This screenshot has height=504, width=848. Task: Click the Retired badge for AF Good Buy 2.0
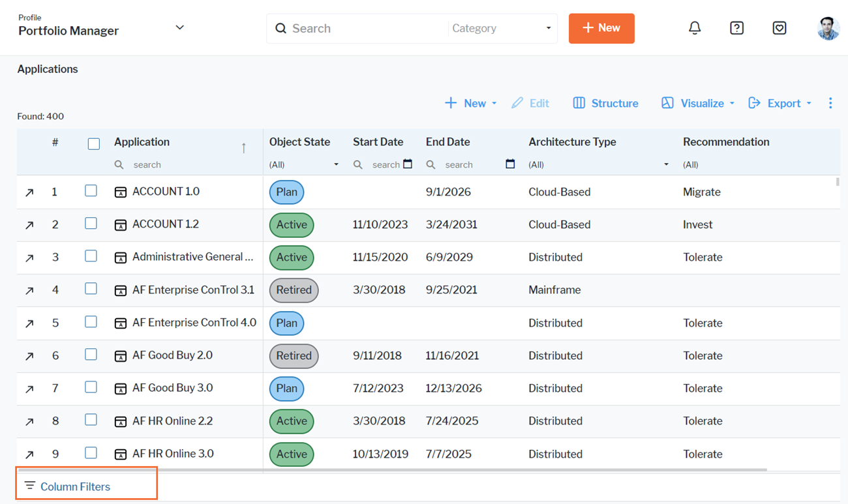tap(294, 356)
